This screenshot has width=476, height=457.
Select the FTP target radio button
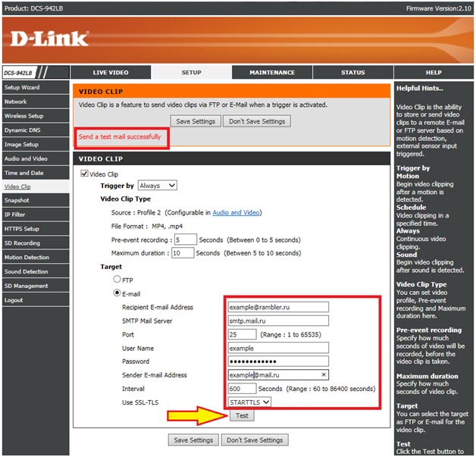(x=117, y=280)
